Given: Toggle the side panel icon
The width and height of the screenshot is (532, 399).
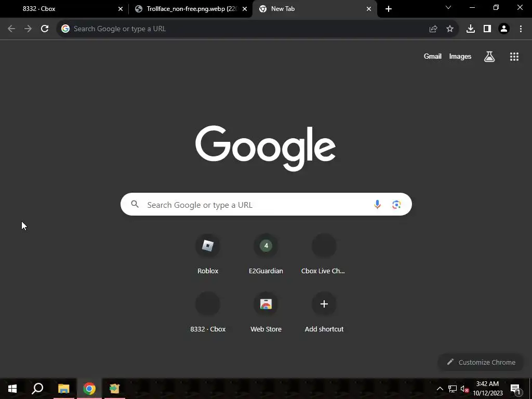Looking at the screenshot, I should click(x=487, y=29).
